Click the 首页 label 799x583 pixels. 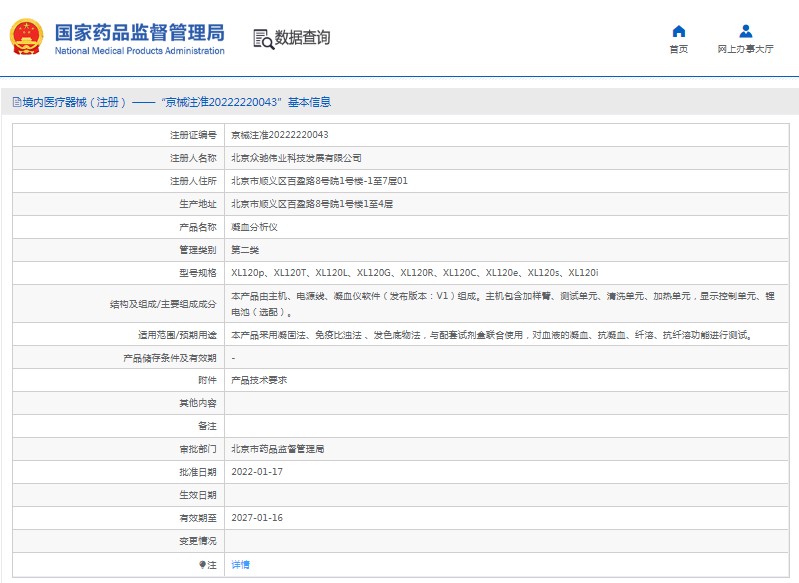tap(679, 49)
